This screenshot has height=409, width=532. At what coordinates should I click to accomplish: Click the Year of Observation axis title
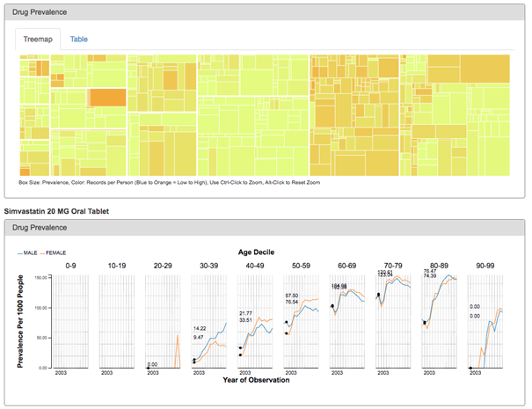(x=256, y=380)
